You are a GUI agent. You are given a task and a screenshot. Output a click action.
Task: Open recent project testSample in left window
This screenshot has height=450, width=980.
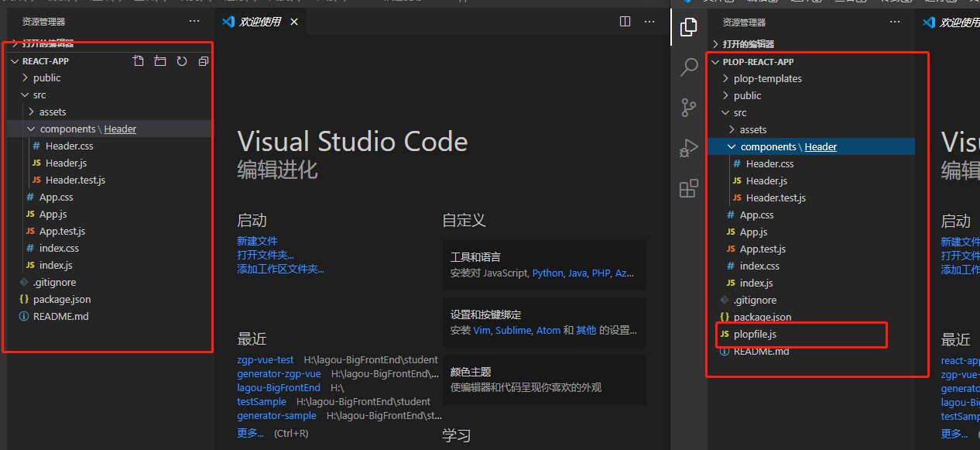point(262,402)
